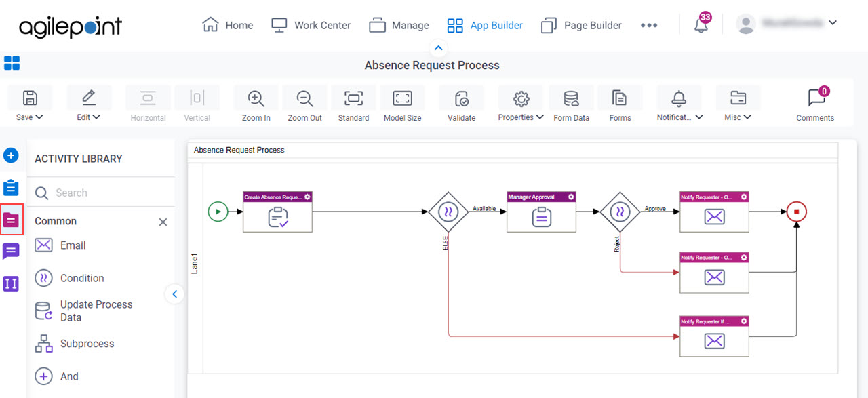Expand the Notifications dropdown arrow
Screen dimensions: 868x398
pos(698,117)
